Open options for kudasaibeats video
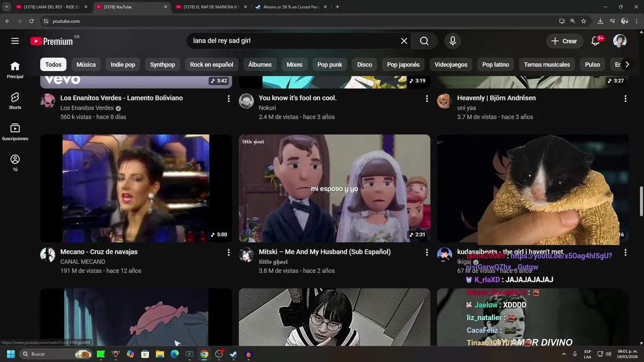The width and height of the screenshot is (644, 362). pyautogui.click(x=625, y=252)
